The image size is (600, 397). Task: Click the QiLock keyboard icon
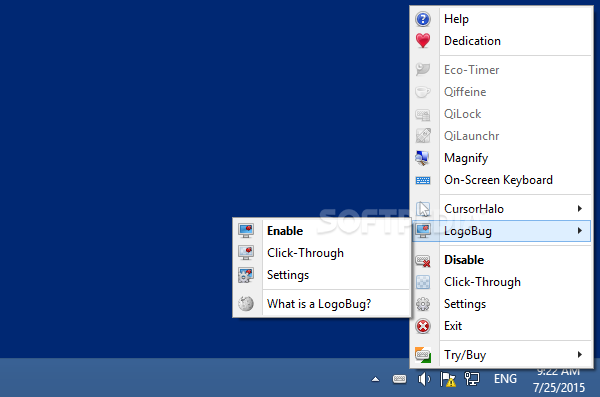423,114
